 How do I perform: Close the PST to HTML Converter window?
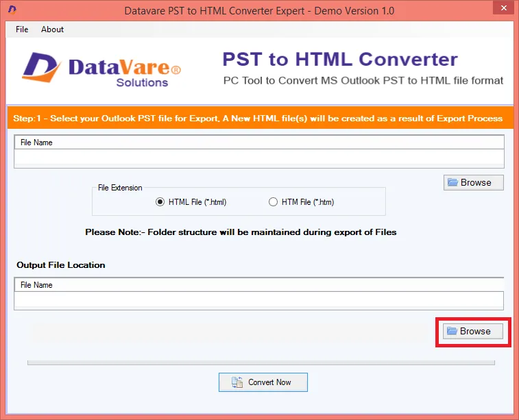[x=503, y=8]
